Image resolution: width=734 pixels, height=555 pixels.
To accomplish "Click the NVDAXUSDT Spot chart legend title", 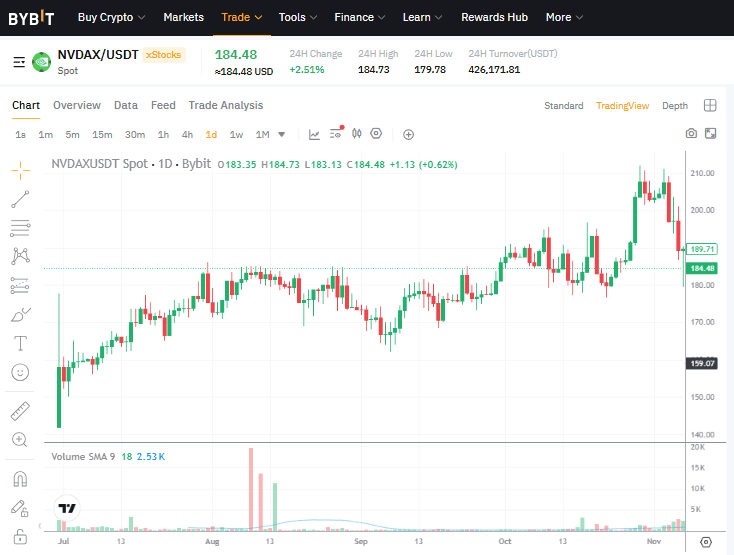I will coord(131,164).
